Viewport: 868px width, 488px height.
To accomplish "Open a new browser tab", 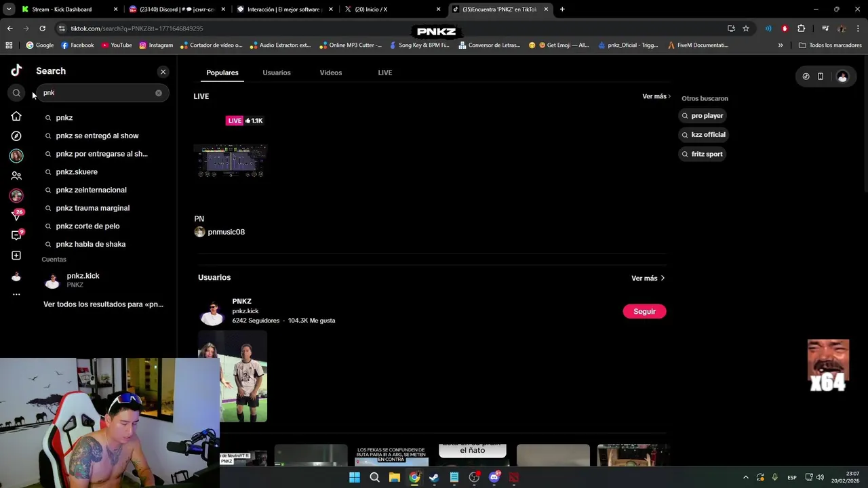I will (x=562, y=9).
